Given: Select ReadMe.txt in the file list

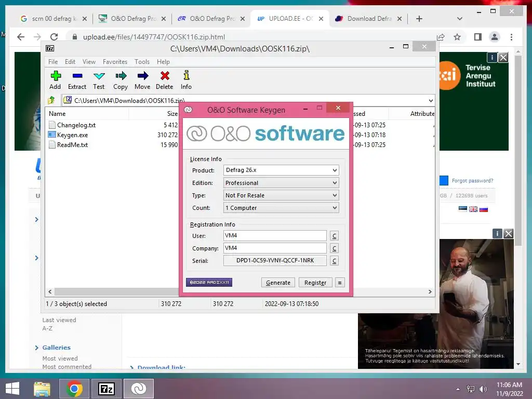Looking at the screenshot, I should [72, 145].
